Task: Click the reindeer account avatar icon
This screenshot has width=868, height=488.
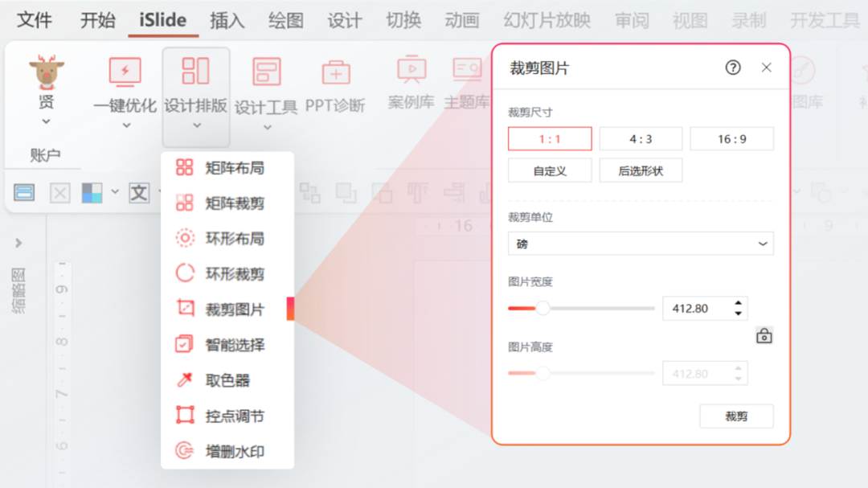Action: click(47, 72)
